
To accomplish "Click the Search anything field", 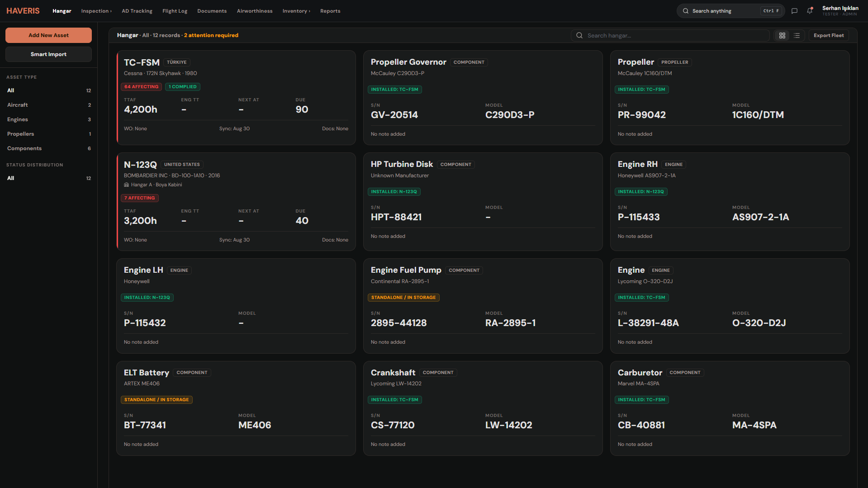I will (730, 11).
